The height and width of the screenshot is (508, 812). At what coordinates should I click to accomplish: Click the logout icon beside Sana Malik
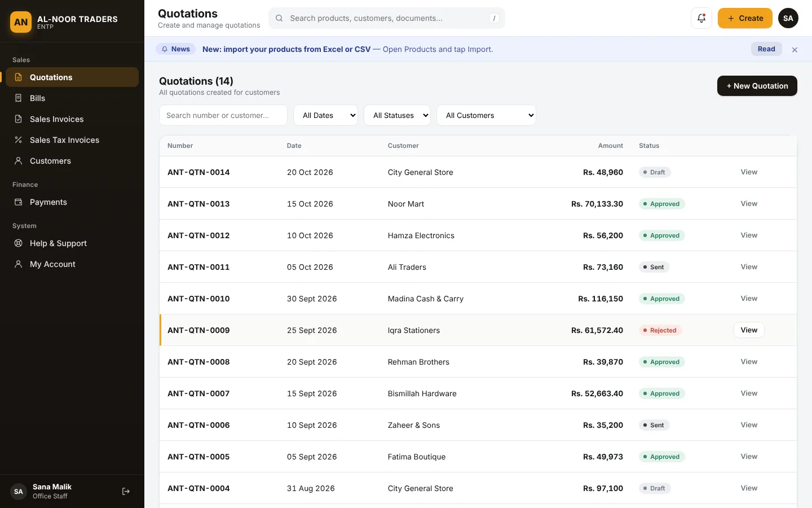click(126, 492)
